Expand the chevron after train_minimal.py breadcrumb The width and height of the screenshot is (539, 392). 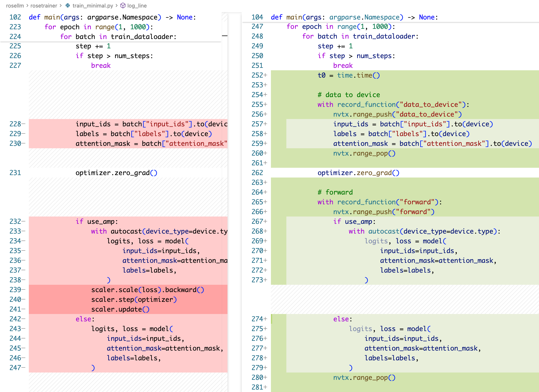(116, 5)
